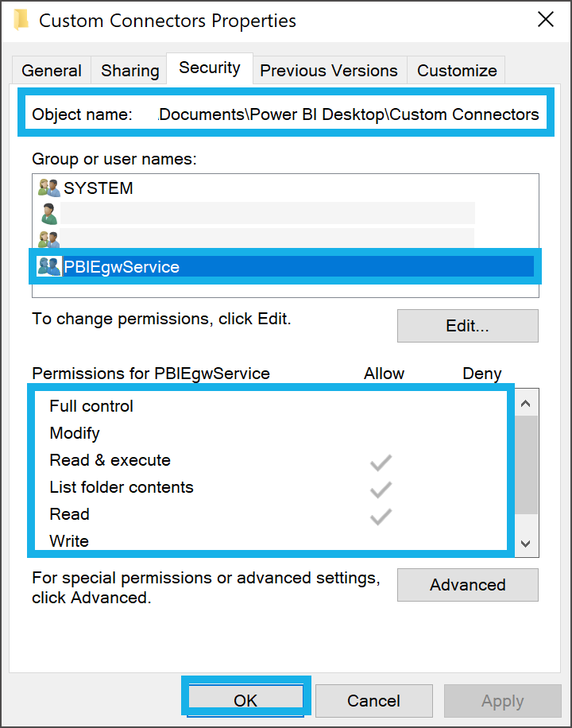
Task: Open the Sharing tab
Action: pyautogui.click(x=129, y=71)
